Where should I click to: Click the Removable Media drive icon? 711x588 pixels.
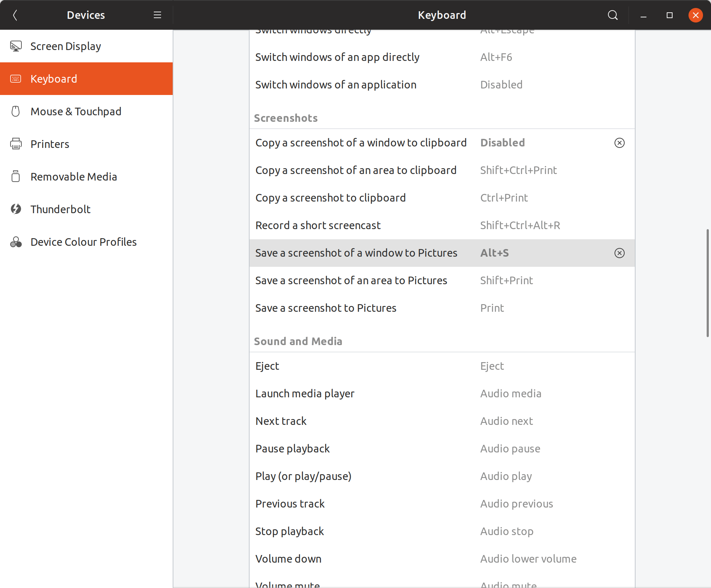[x=16, y=177]
